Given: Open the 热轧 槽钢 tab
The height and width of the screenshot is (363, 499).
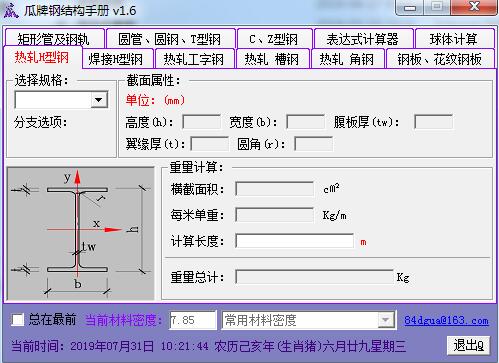Looking at the screenshot, I should point(272,59).
